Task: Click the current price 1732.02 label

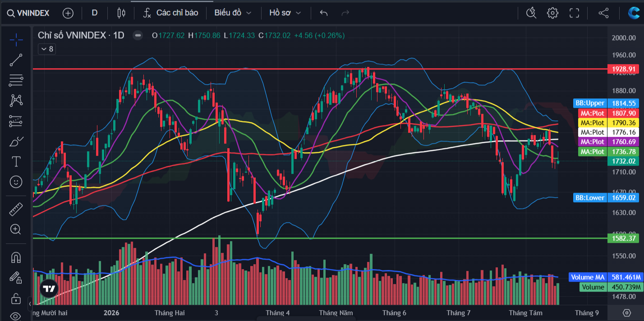Action: [x=623, y=161]
